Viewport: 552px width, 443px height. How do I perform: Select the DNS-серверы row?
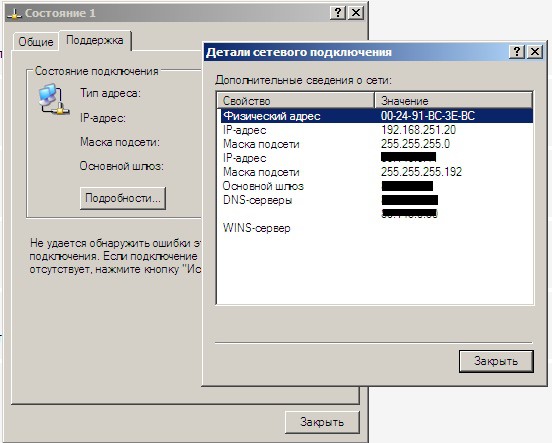click(x=377, y=200)
